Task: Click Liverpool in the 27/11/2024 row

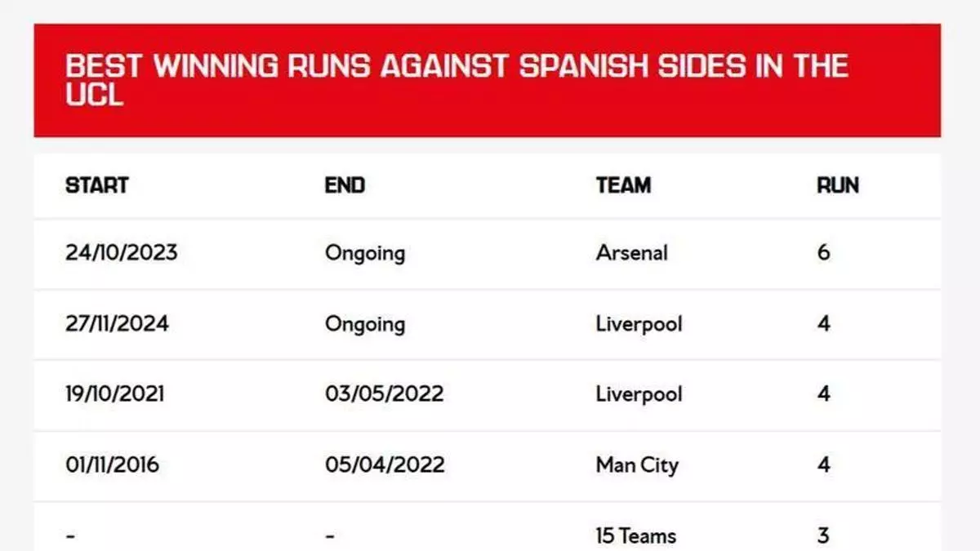Action: coord(639,324)
